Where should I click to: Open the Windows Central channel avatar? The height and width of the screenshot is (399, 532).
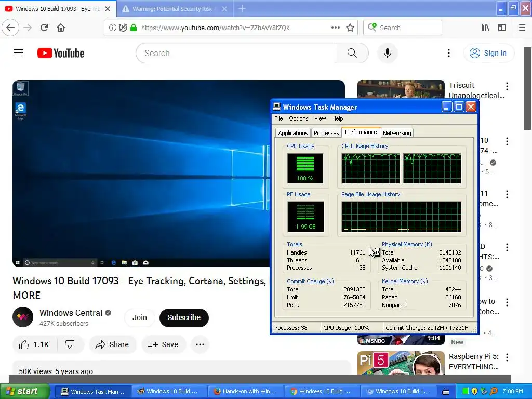[23, 317]
